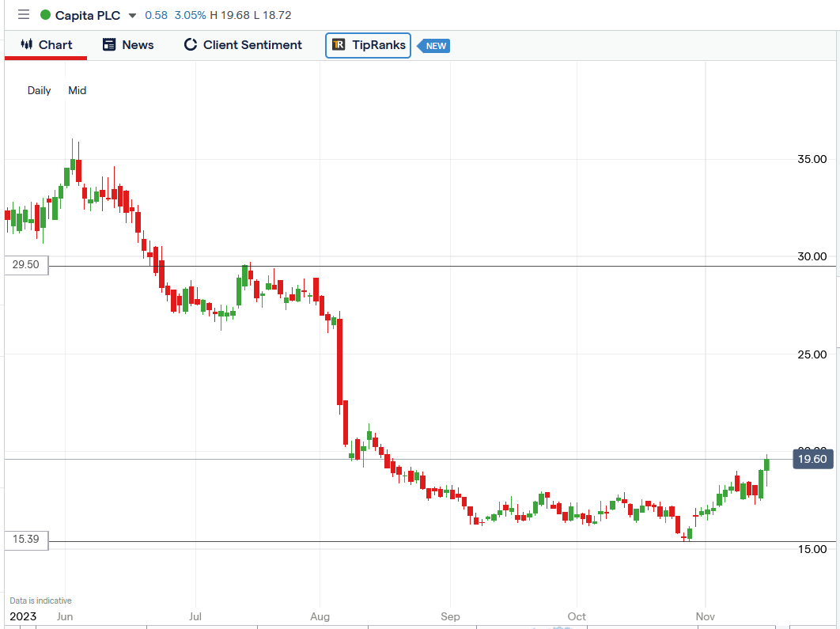Screen dimensions: 840x629
Task: Select the 15.39 horizontal line label
Action: click(26, 540)
